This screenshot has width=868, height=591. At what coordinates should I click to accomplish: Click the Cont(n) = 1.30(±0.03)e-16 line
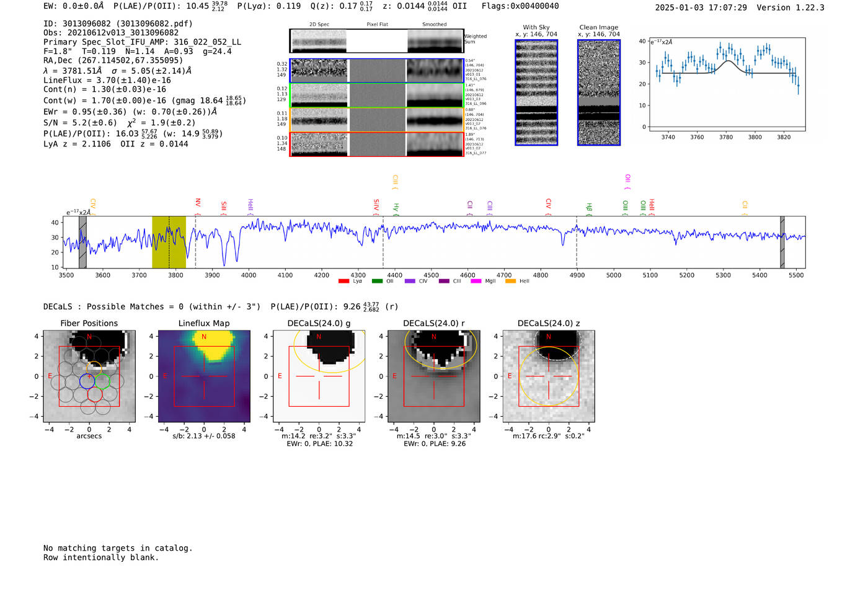pyautogui.click(x=105, y=89)
